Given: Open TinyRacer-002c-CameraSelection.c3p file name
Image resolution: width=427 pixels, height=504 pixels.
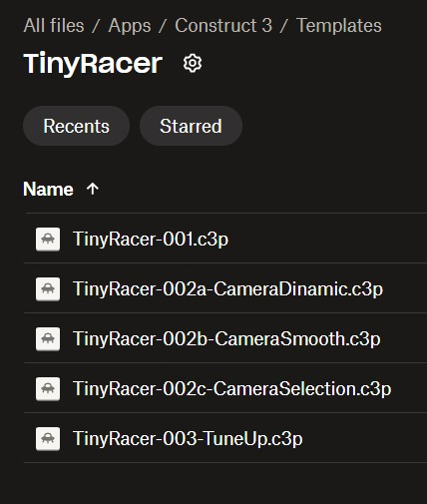Looking at the screenshot, I should pos(232,389).
